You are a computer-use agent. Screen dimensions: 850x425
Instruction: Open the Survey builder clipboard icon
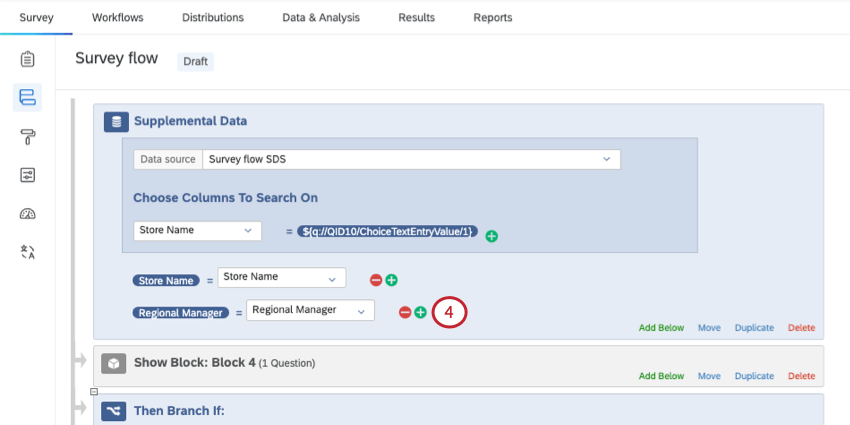click(x=28, y=59)
